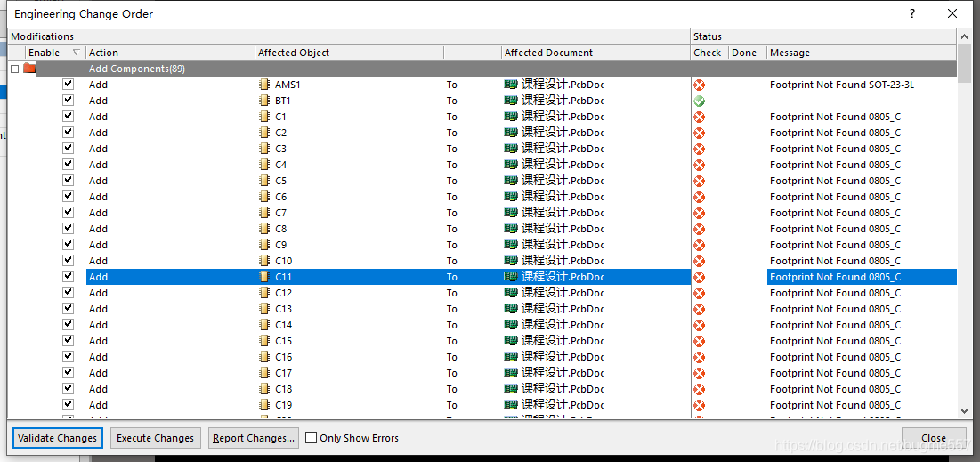Select the C12 component row name
This screenshot has height=462, width=980.
pos(283,293)
